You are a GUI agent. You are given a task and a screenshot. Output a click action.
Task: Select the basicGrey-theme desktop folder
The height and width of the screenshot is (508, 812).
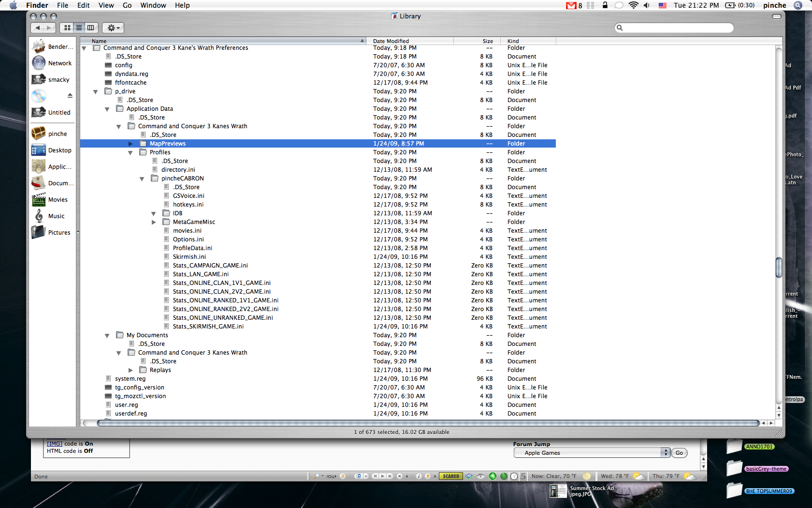[757, 468]
